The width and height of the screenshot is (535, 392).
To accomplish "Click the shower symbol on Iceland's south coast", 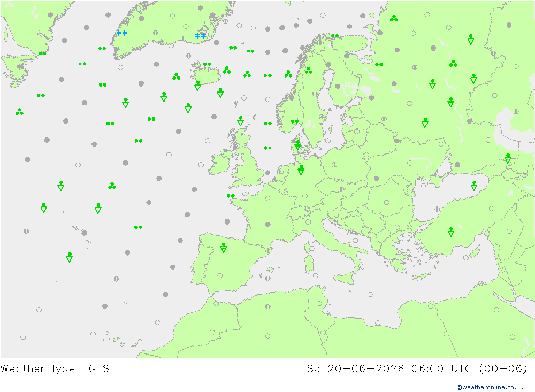I will 197,86.
